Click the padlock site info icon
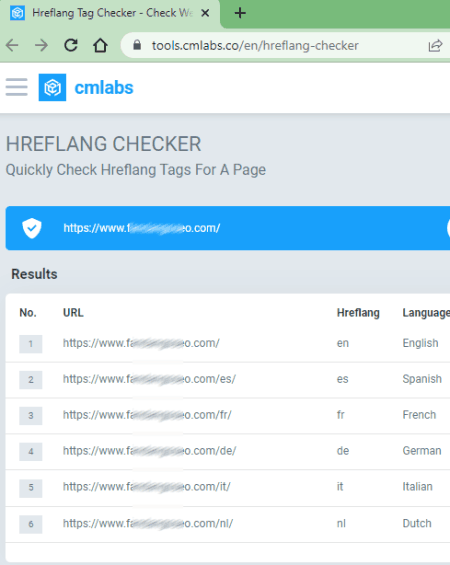This screenshot has height=565, width=450. pos(137,45)
